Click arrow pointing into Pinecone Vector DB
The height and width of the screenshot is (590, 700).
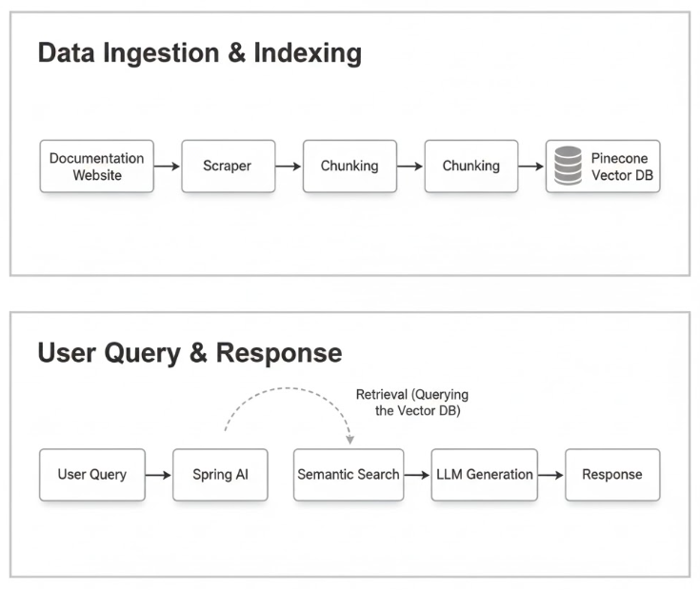click(531, 167)
